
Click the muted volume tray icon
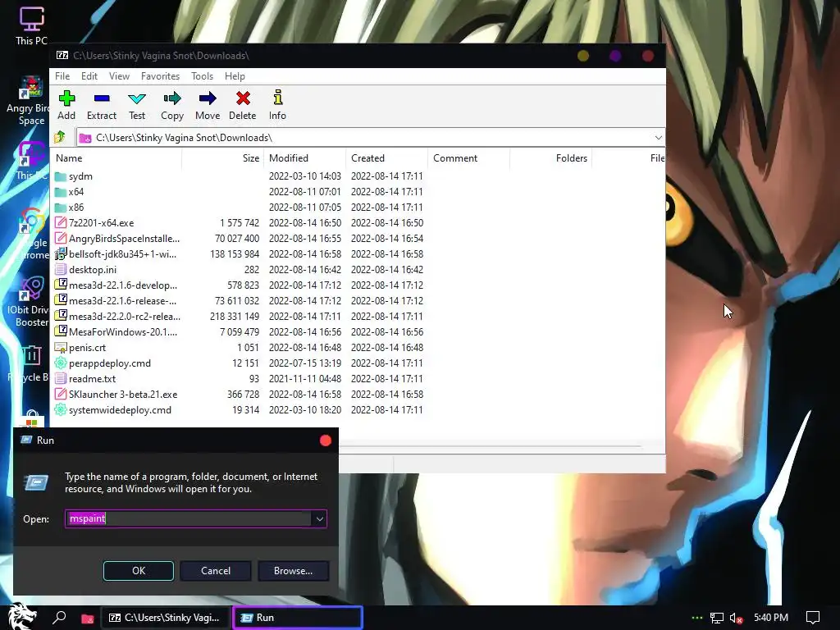[736, 618]
